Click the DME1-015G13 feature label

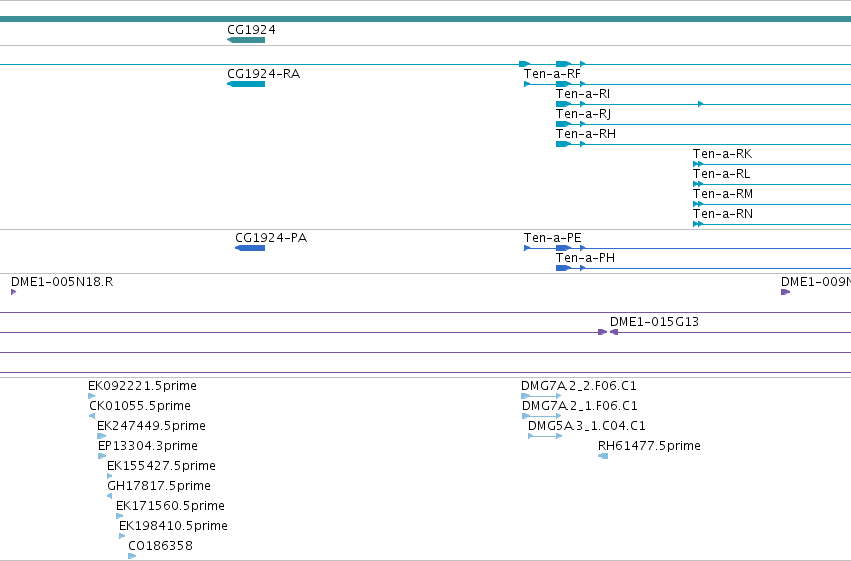point(654,322)
